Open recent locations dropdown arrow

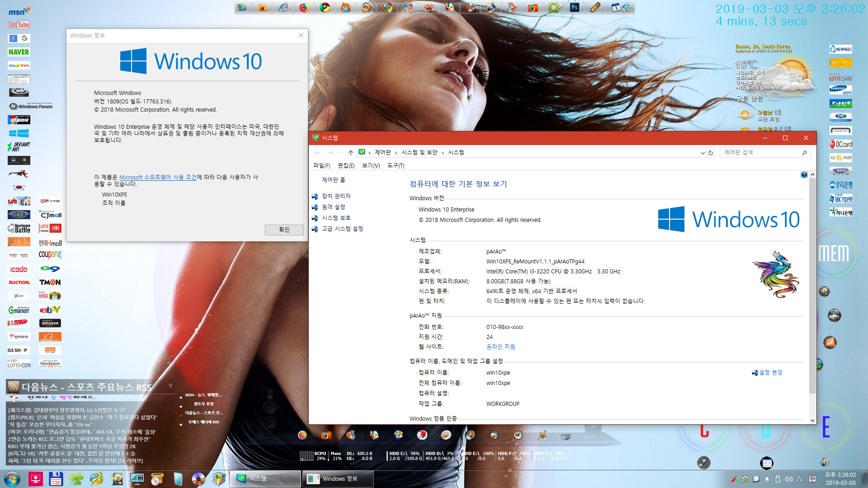(341, 153)
